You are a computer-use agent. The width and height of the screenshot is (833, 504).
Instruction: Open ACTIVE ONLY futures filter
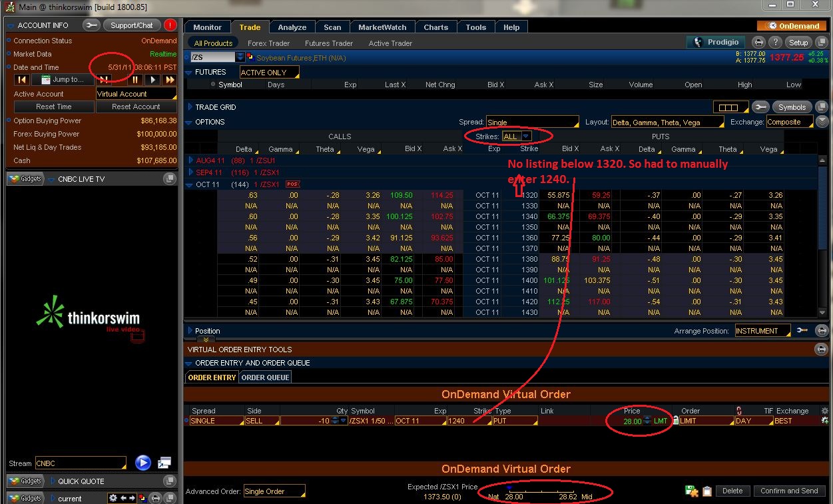(270, 72)
